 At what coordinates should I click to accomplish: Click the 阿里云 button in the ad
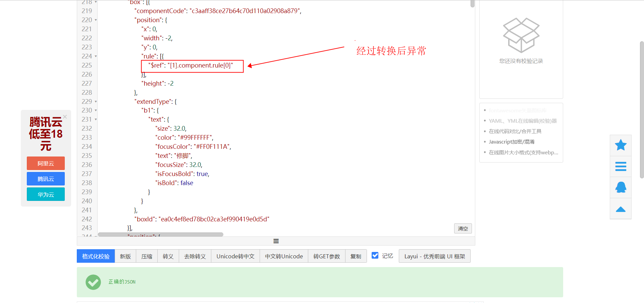(46, 163)
